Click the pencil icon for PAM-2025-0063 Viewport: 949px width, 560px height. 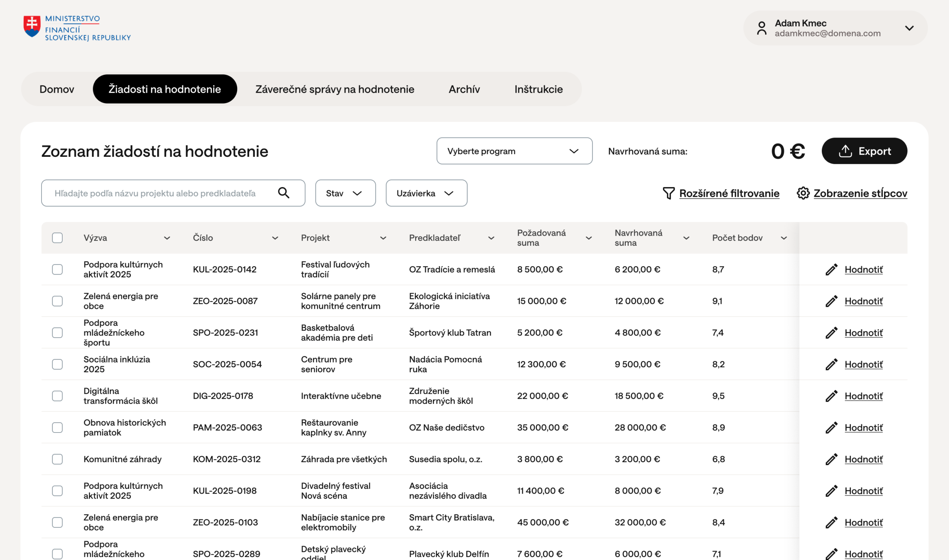click(831, 428)
